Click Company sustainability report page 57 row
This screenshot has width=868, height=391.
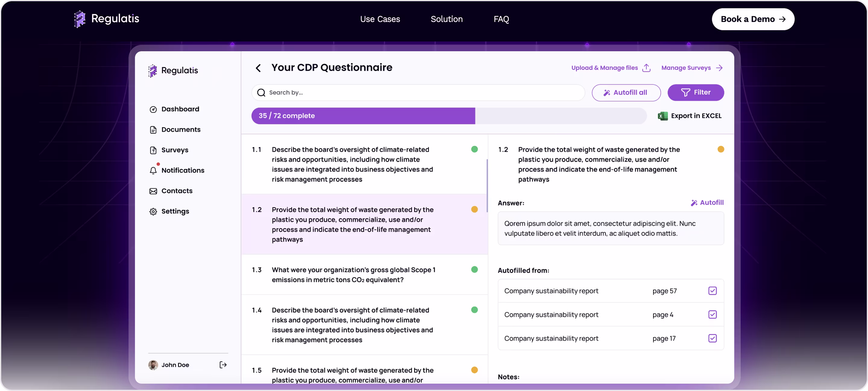point(611,291)
